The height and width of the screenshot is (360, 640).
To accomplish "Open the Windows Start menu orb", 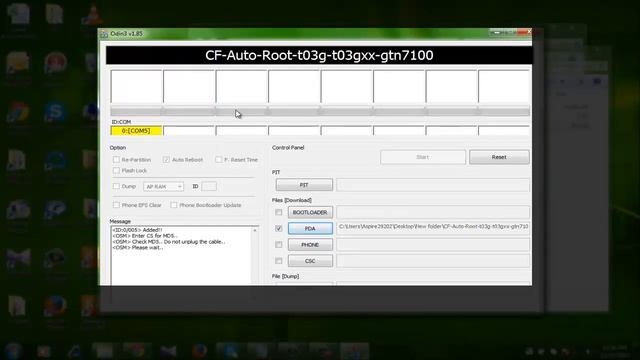I will pyautogui.click(x=13, y=351).
